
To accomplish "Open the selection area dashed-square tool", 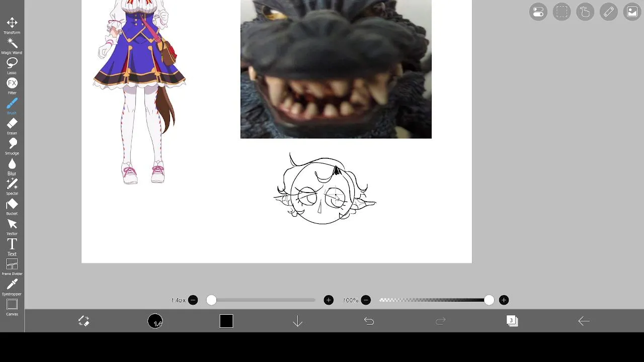I will point(561,12).
